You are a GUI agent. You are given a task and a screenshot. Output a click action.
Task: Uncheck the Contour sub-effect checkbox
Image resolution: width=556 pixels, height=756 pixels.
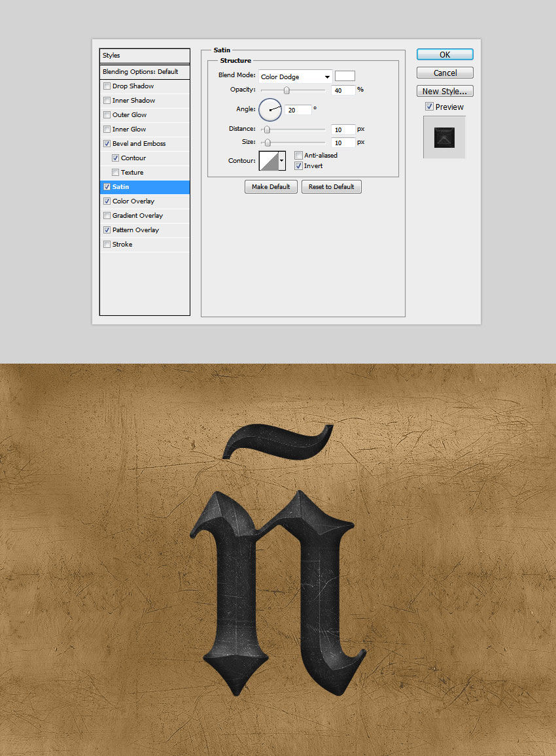click(115, 158)
